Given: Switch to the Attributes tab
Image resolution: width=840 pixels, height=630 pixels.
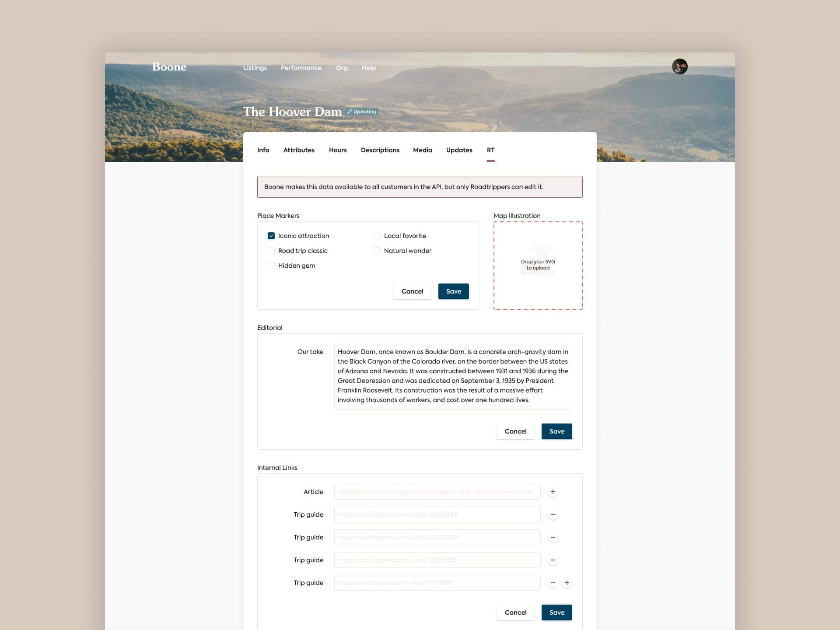Looking at the screenshot, I should pyautogui.click(x=299, y=150).
